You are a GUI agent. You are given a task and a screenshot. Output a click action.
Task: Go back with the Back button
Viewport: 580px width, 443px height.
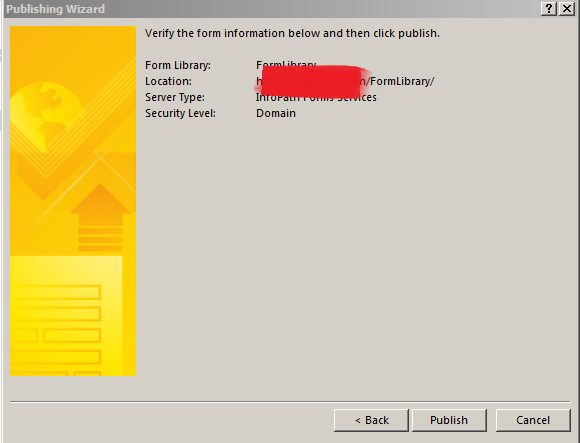tap(371, 420)
